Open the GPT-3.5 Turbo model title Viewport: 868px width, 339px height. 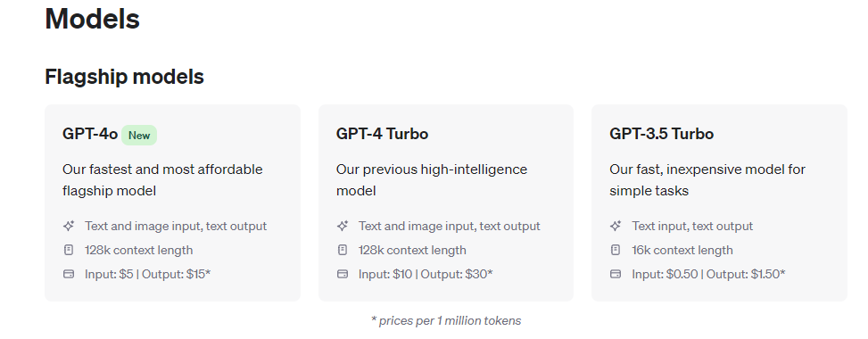coord(662,134)
